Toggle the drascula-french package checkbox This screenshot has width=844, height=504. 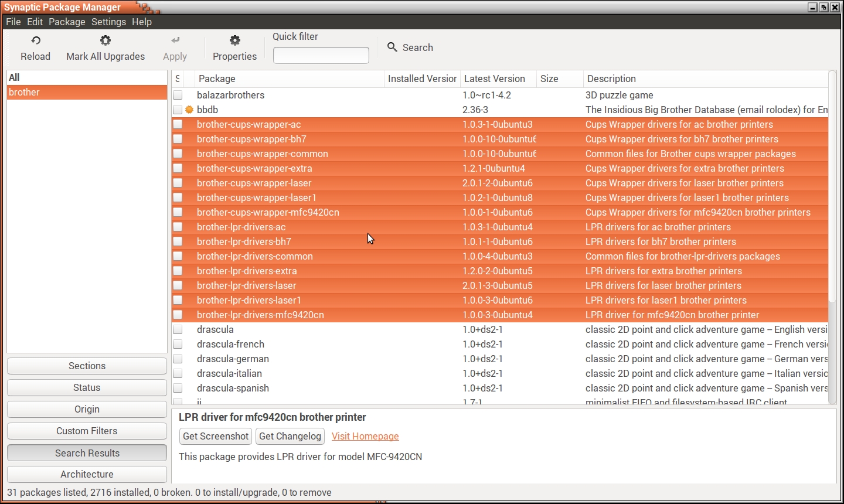pyautogui.click(x=178, y=344)
